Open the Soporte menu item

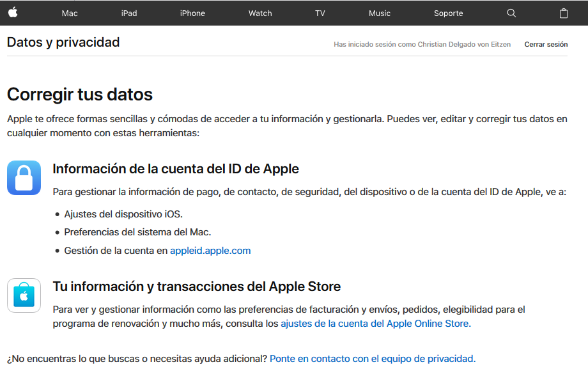[x=448, y=13]
